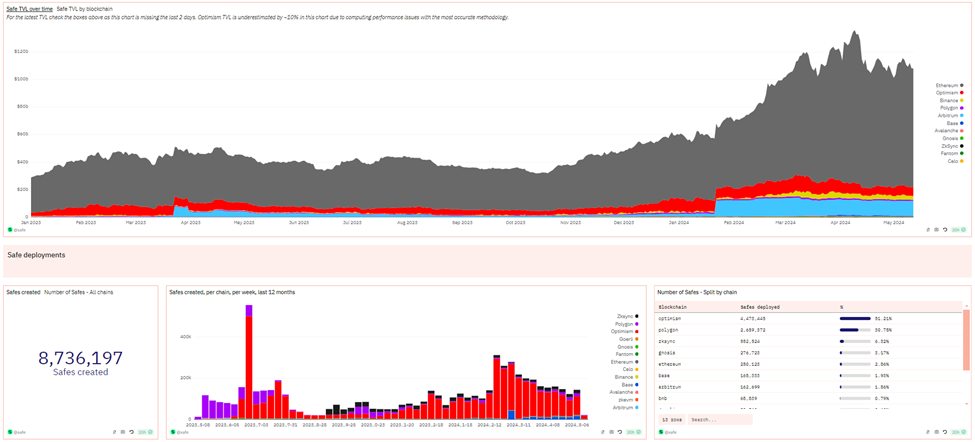Screenshot icon on Split by chain table
Screen dimensions: 975x442
point(936,431)
